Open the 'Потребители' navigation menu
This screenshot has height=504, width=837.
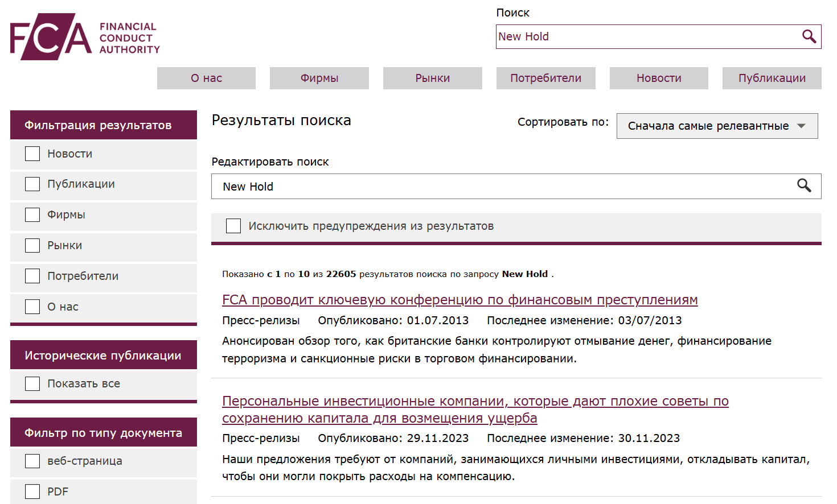pos(545,78)
